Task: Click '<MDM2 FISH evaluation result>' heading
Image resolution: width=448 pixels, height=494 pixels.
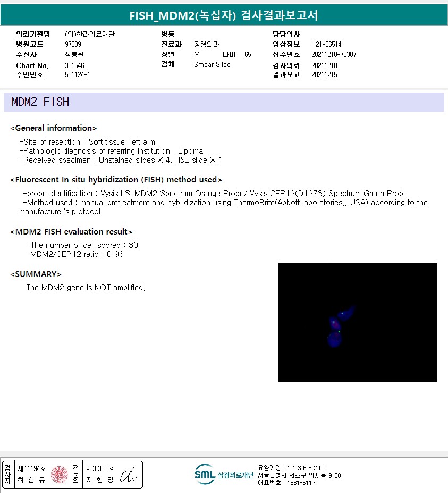Action: [x=71, y=231]
